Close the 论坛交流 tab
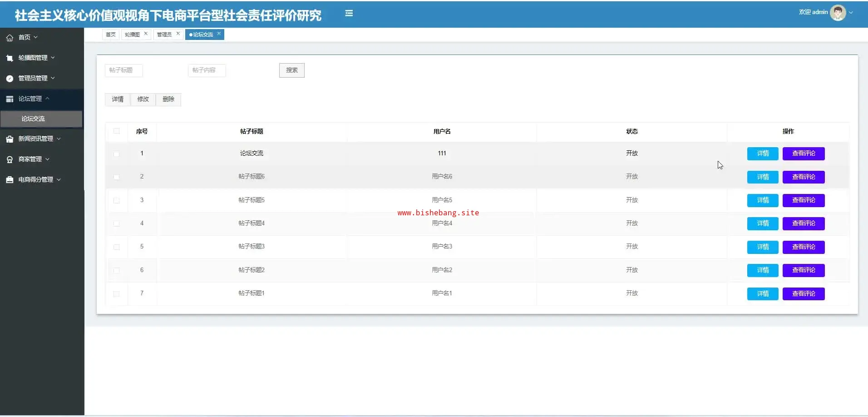 (x=219, y=34)
